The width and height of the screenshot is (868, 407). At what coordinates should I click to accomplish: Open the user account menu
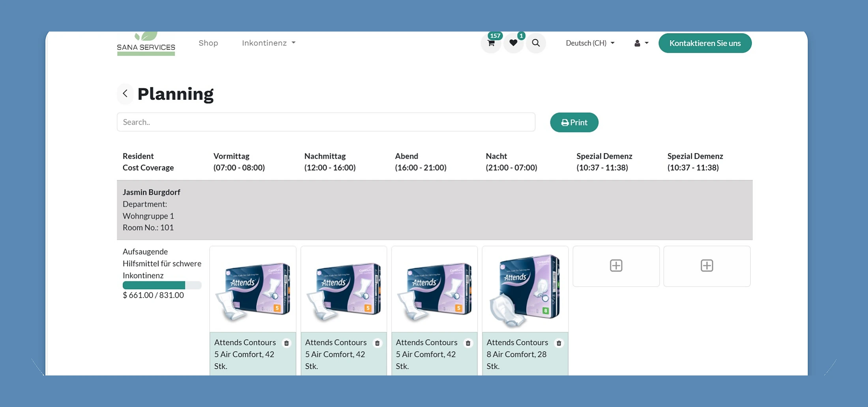[x=641, y=43]
